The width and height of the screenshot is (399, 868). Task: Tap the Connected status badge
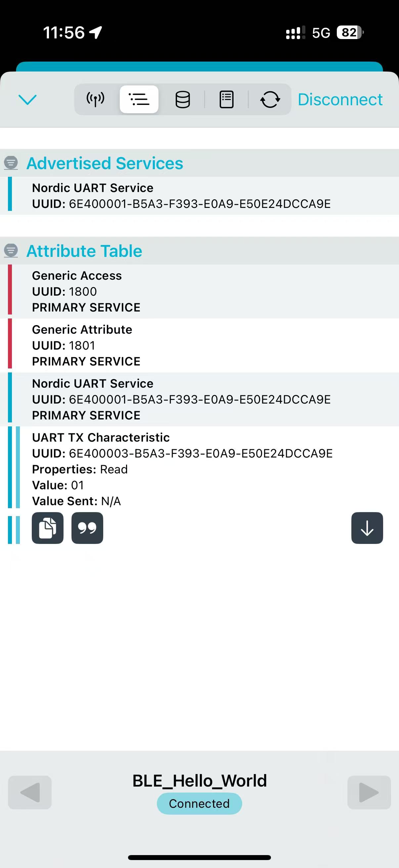tap(199, 804)
